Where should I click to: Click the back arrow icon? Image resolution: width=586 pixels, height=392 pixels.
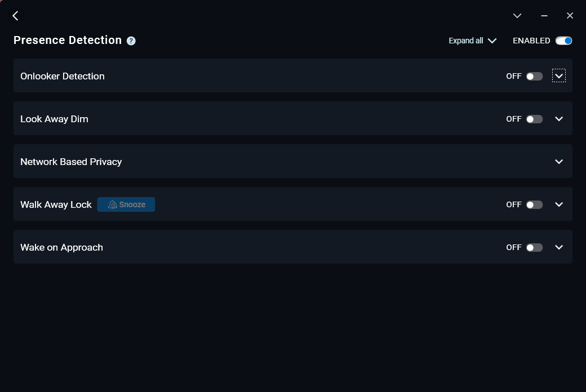(x=16, y=16)
